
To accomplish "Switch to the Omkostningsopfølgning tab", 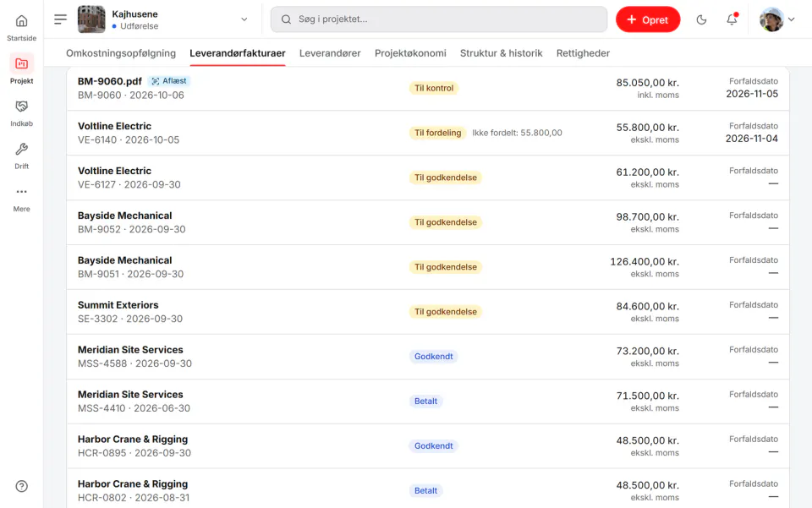I will [121, 53].
